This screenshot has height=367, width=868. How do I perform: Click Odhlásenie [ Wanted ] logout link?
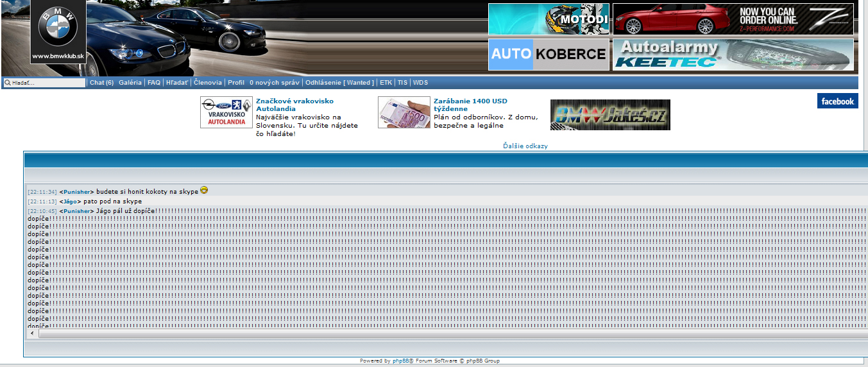pos(339,83)
